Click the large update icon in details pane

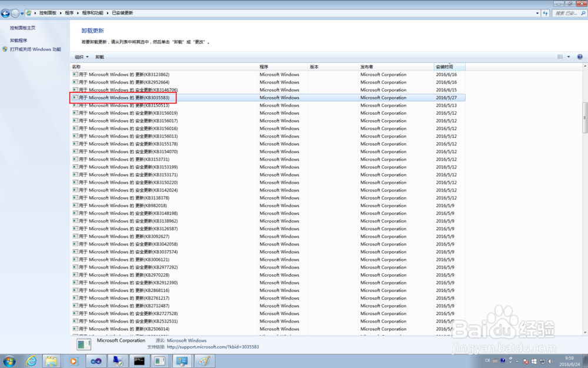pos(84,344)
